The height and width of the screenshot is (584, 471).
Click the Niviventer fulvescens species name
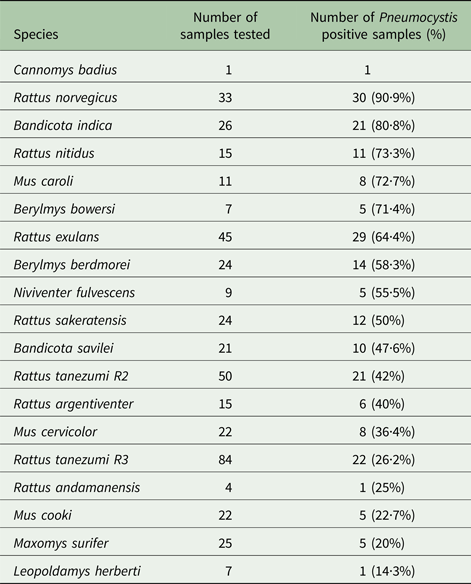coord(74,292)
